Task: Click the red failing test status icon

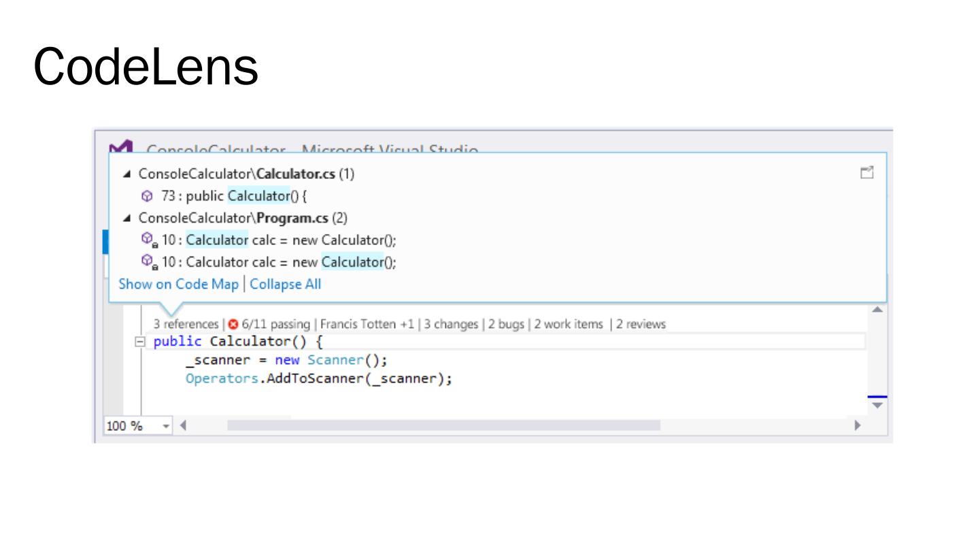Action: point(234,325)
